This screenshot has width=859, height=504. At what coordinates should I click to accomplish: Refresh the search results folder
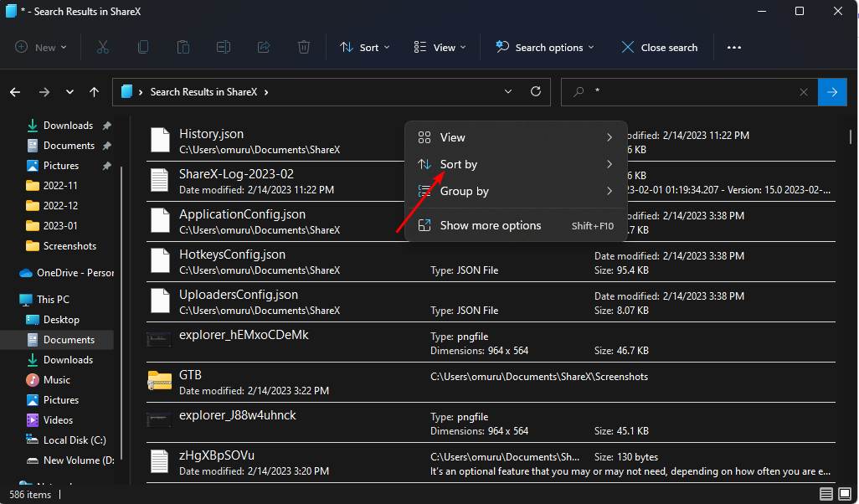(x=536, y=92)
